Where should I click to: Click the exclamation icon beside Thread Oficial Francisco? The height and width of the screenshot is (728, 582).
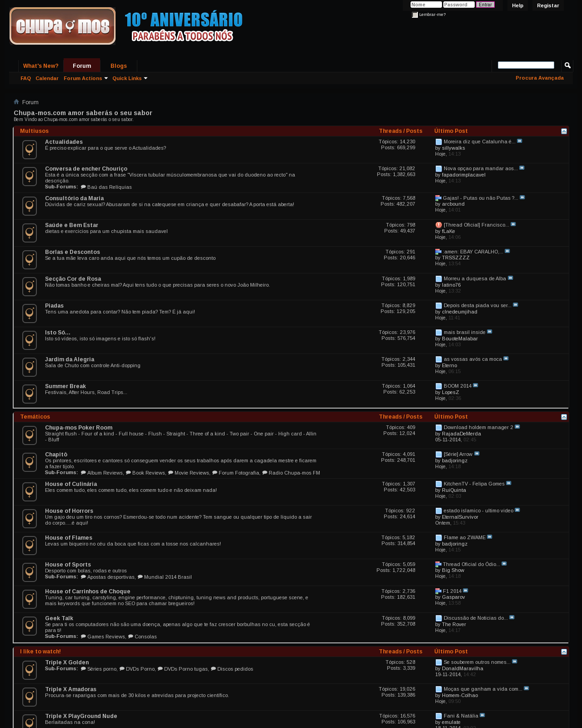[439, 225]
